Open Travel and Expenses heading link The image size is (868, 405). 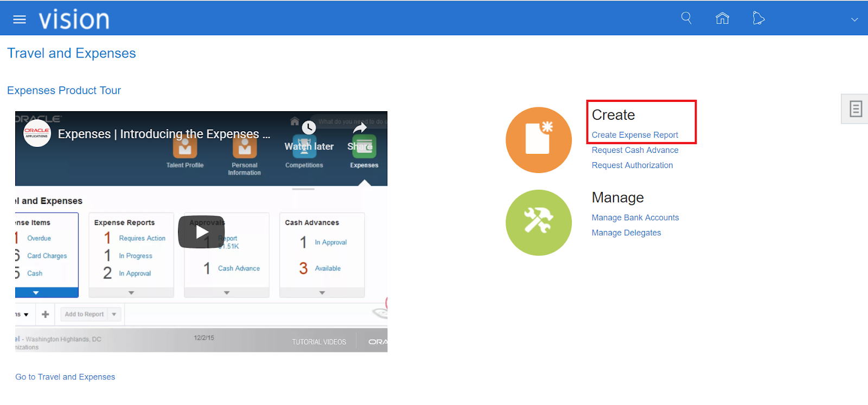click(x=72, y=53)
